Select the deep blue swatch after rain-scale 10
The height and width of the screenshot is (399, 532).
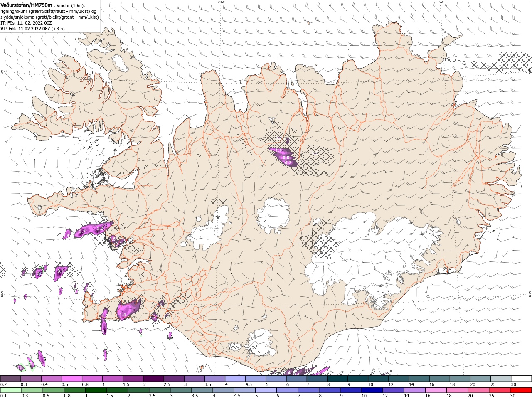372,390
